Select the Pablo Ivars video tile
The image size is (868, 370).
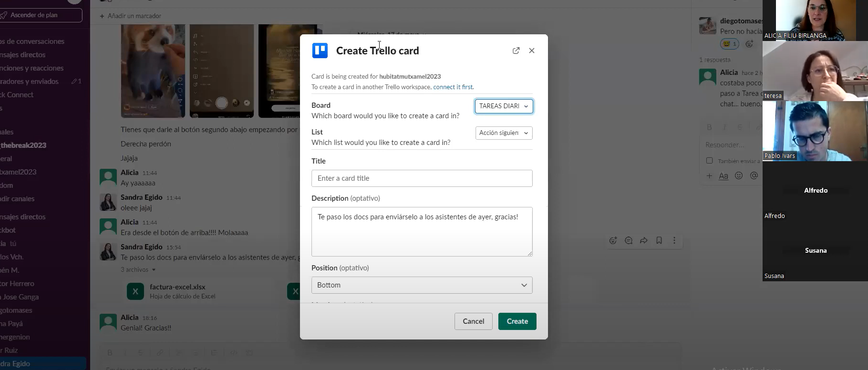pyautogui.click(x=815, y=131)
